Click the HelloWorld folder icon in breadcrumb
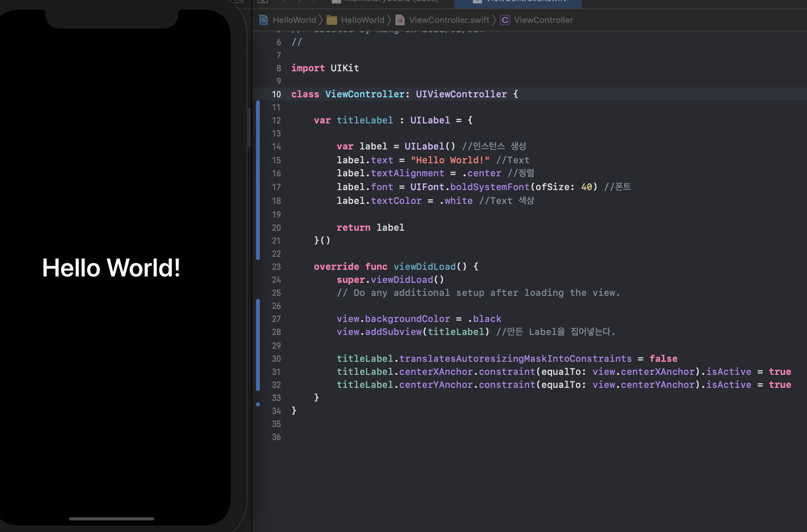The width and height of the screenshot is (807, 532). click(331, 20)
